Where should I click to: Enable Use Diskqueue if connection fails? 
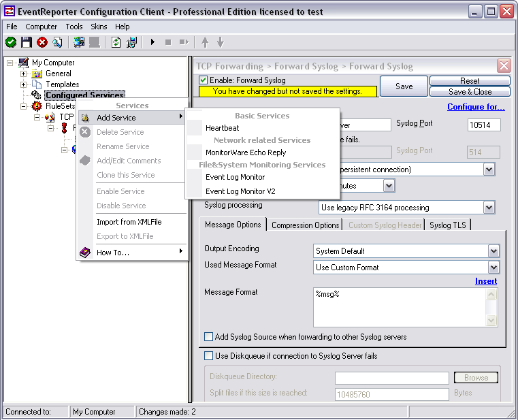pyautogui.click(x=208, y=356)
